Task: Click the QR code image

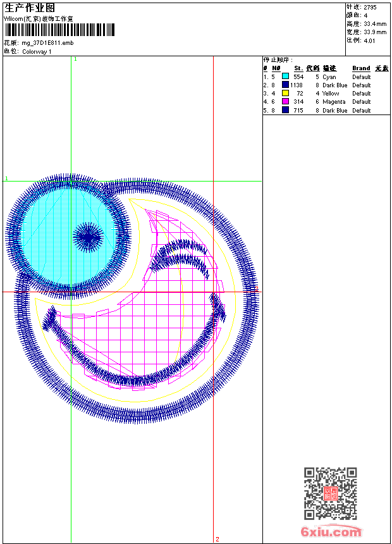Action: click(330, 493)
